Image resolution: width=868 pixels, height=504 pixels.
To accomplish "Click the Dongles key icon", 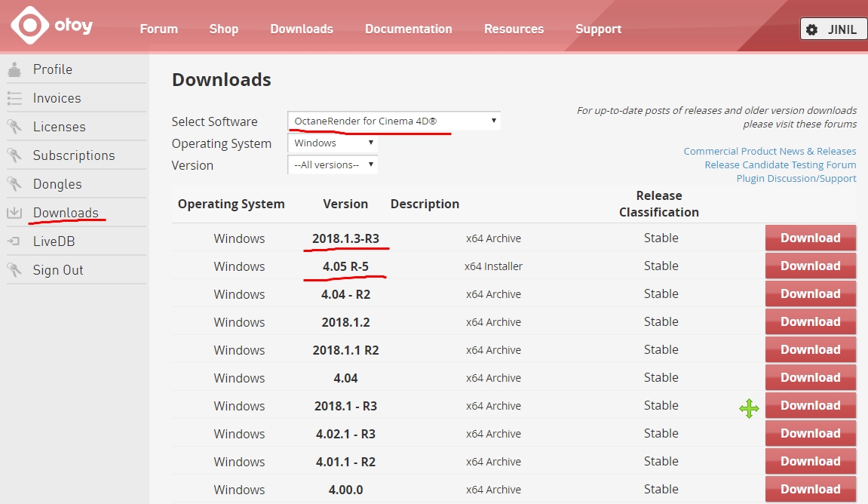I will tap(14, 184).
